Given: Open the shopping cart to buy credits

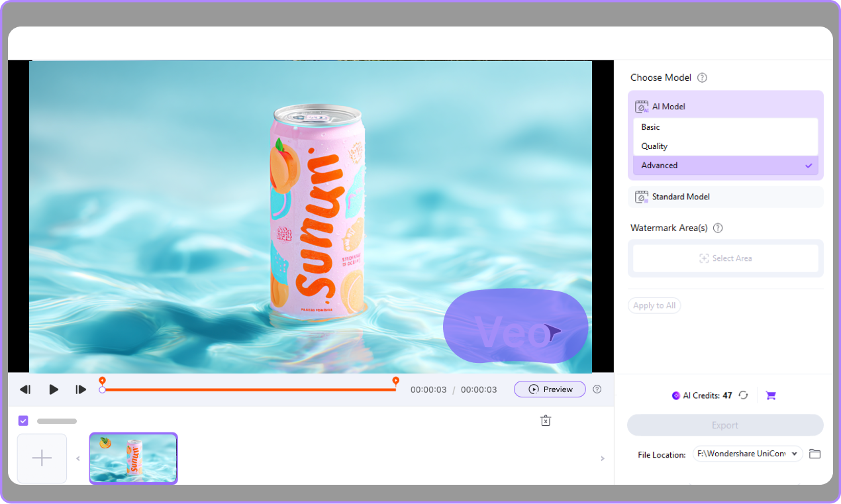Looking at the screenshot, I should pos(770,395).
